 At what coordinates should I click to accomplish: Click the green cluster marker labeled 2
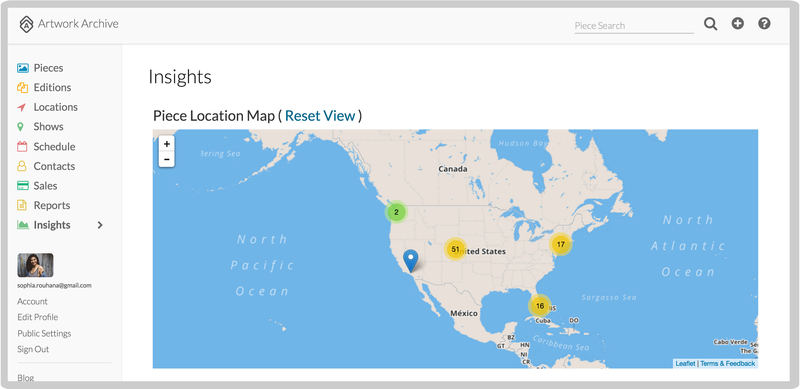tap(396, 212)
